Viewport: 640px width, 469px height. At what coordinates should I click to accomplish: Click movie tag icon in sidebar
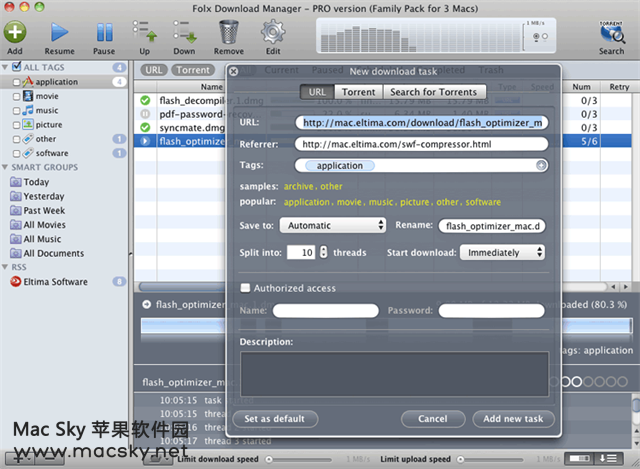[28, 96]
